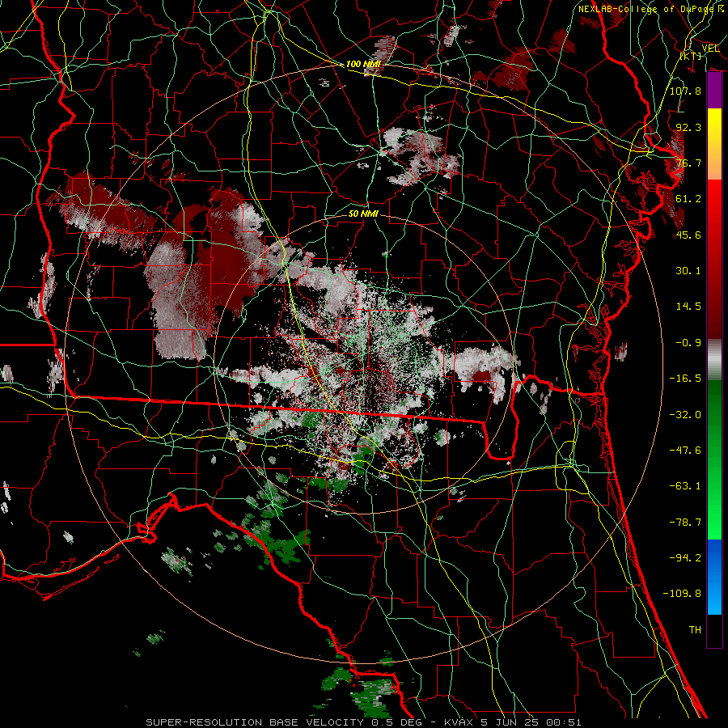
Task: Click the KVAX station identifier in caption
Action: coord(459,722)
